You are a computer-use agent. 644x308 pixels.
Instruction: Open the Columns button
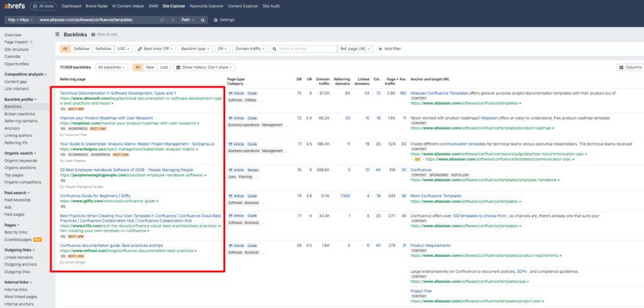pyautogui.click(x=630, y=67)
